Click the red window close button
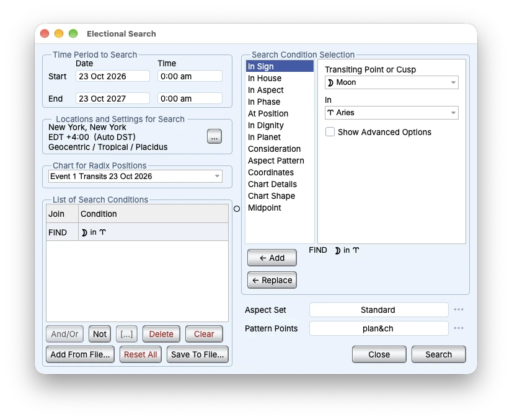The width and height of the screenshot is (512, 420). pyautogui.click(x=45, y=33)
